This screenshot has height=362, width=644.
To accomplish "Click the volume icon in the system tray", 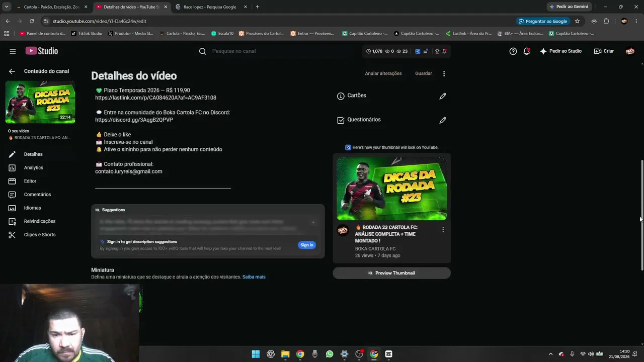I will click(x=591, y=354).
